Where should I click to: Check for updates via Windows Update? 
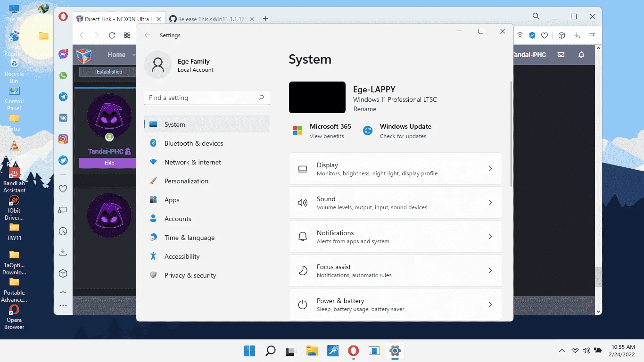396,131
